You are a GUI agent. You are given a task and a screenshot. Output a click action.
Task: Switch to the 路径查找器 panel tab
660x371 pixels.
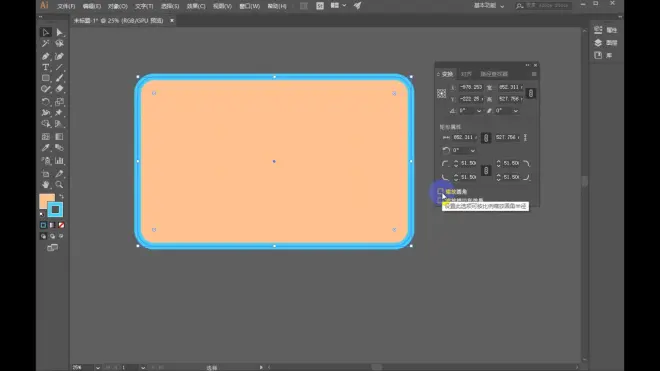(494, 74)
